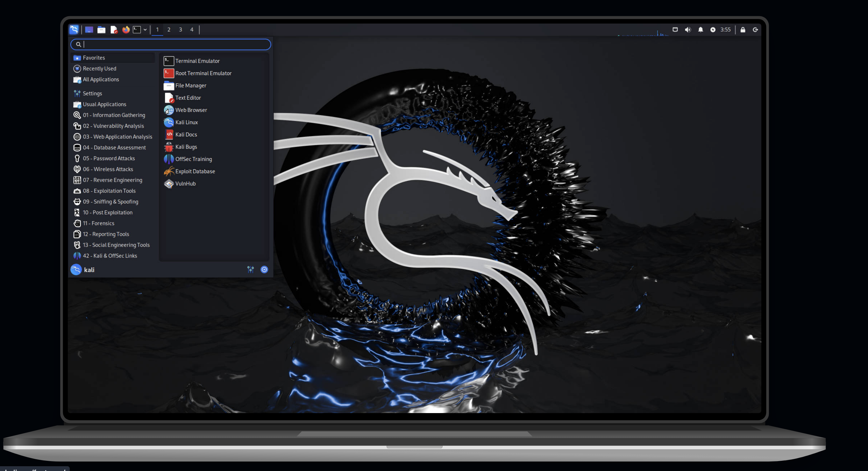868x471 pixels.
Task: Open notifications bell in the panel
Action: click(x=701, y=30)
